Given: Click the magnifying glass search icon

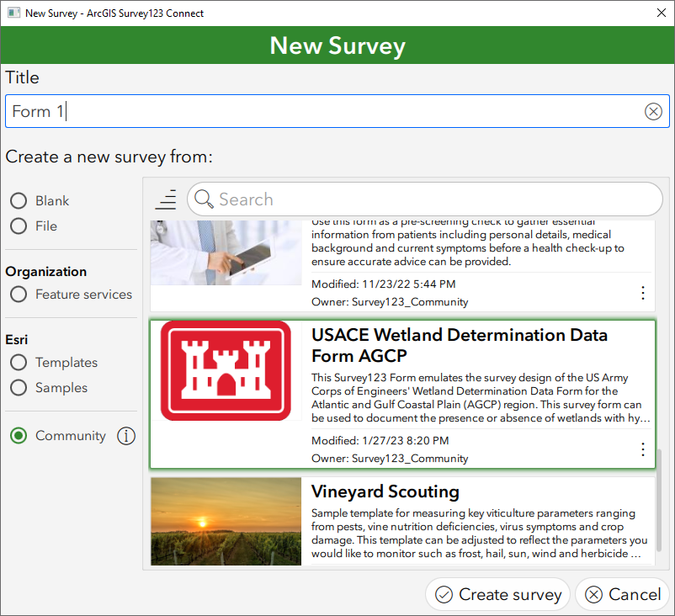Looking at the screenshot, I should tap(203, 199).
